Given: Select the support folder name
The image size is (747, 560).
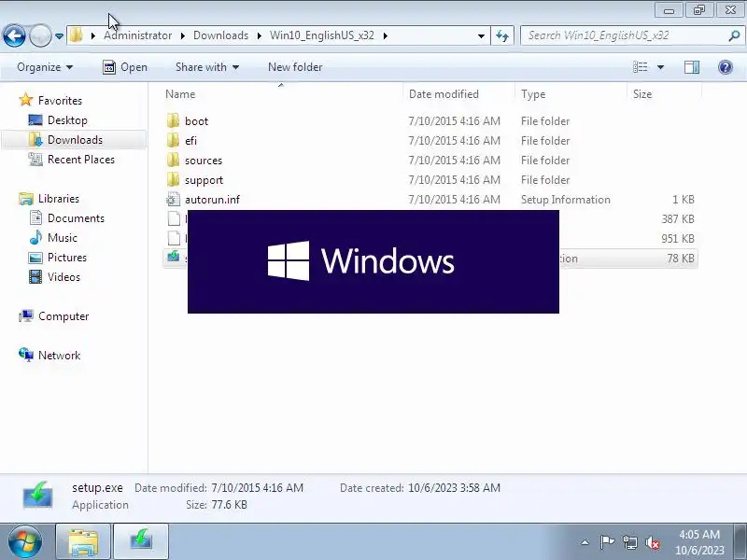Looking at the screenshot, I should point(204,180).
